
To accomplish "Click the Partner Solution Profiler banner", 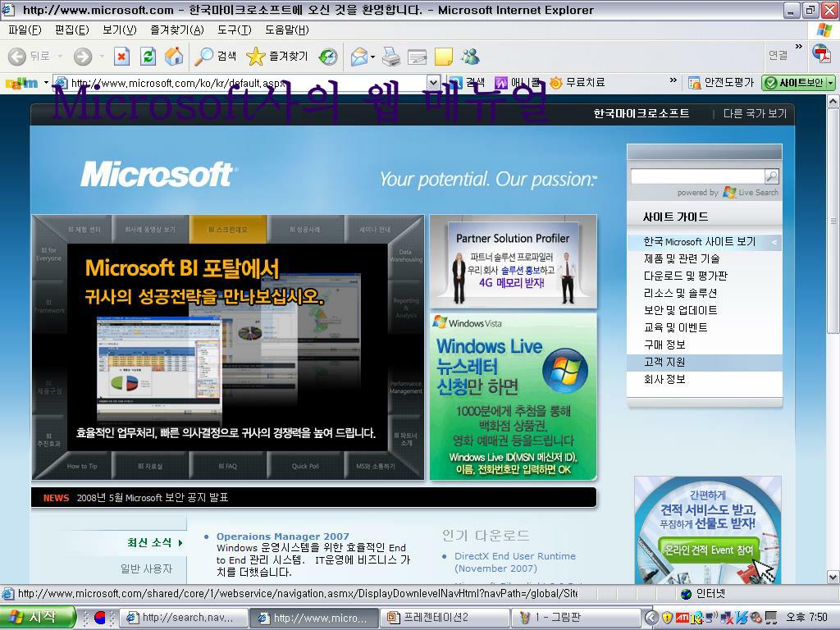I will tap(514, 262).
